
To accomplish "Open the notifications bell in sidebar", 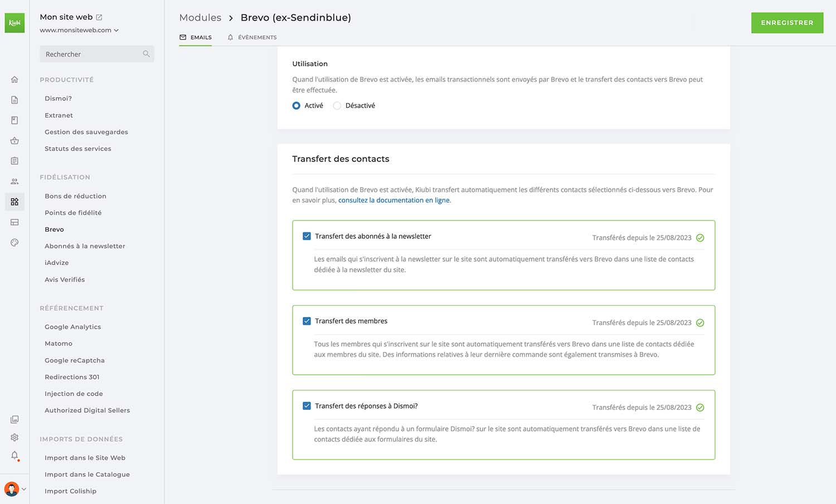I will point(14,456).
